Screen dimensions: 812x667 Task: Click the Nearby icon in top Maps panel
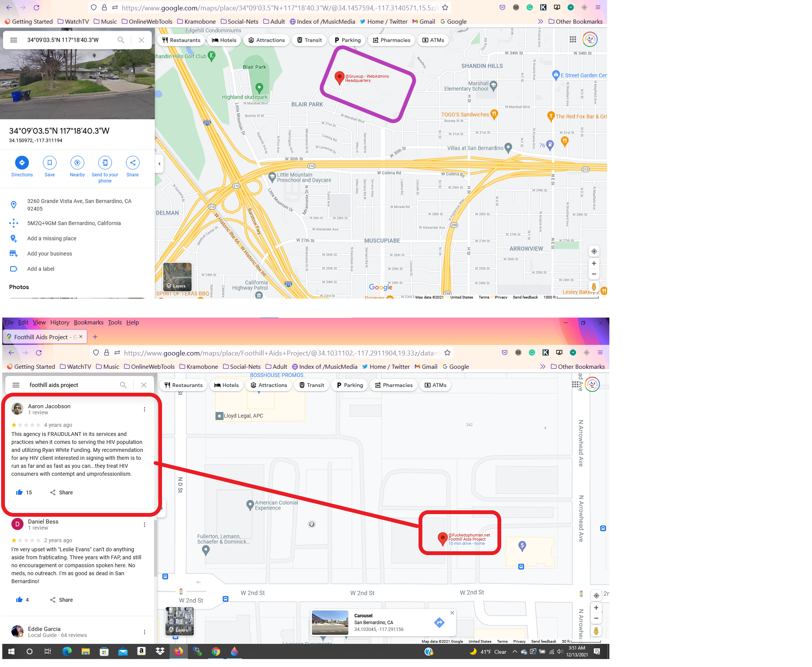coord(77,162)
